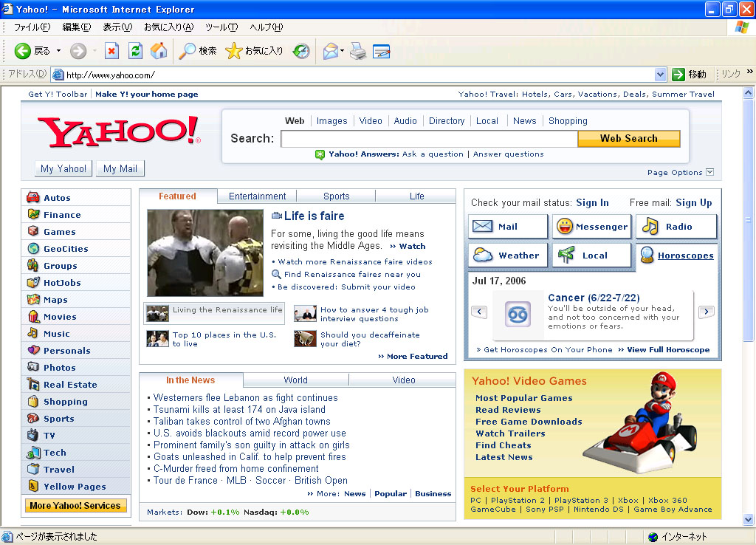Click the My Yahoo! button
The height and width of the screenshot is (545, 756).
(x=63, y=169)
